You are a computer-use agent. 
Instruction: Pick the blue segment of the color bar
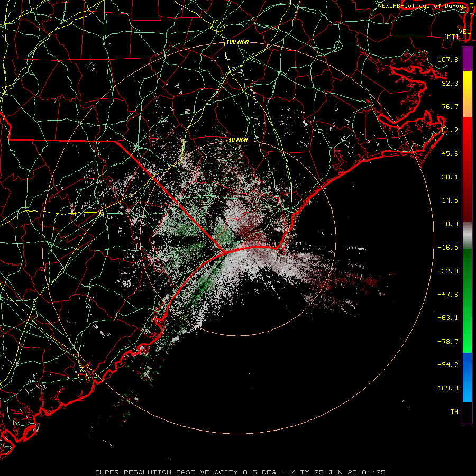click(x=467, y=377)
